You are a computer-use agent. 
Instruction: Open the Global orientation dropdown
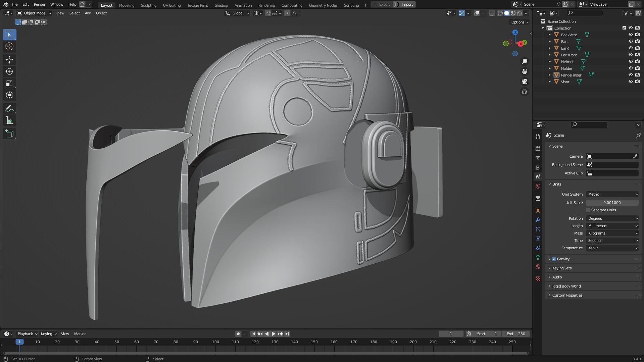(238, 13)
